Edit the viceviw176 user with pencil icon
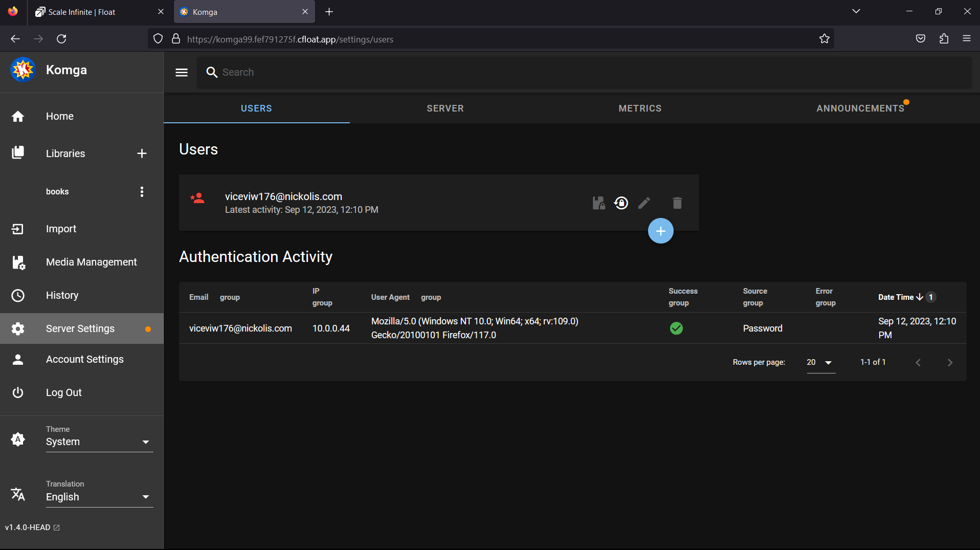This screenshot has width=980, height=550. click(x=644, y=203)
